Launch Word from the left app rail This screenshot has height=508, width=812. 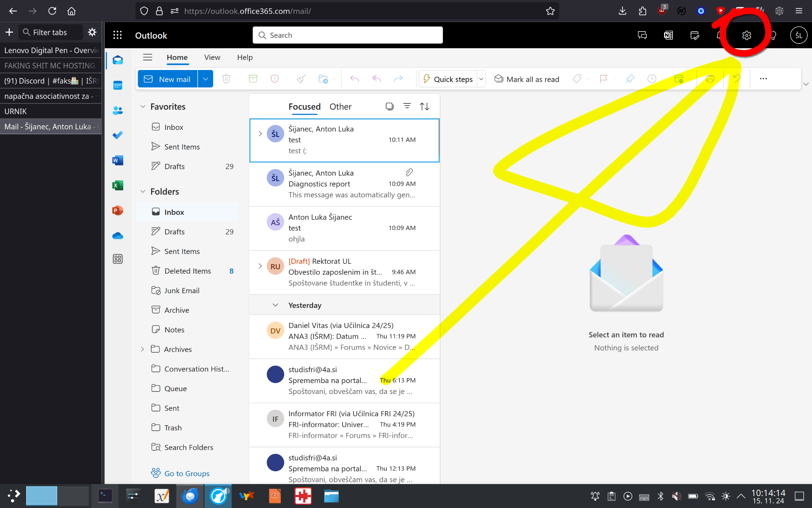click(x=117, y=160)
